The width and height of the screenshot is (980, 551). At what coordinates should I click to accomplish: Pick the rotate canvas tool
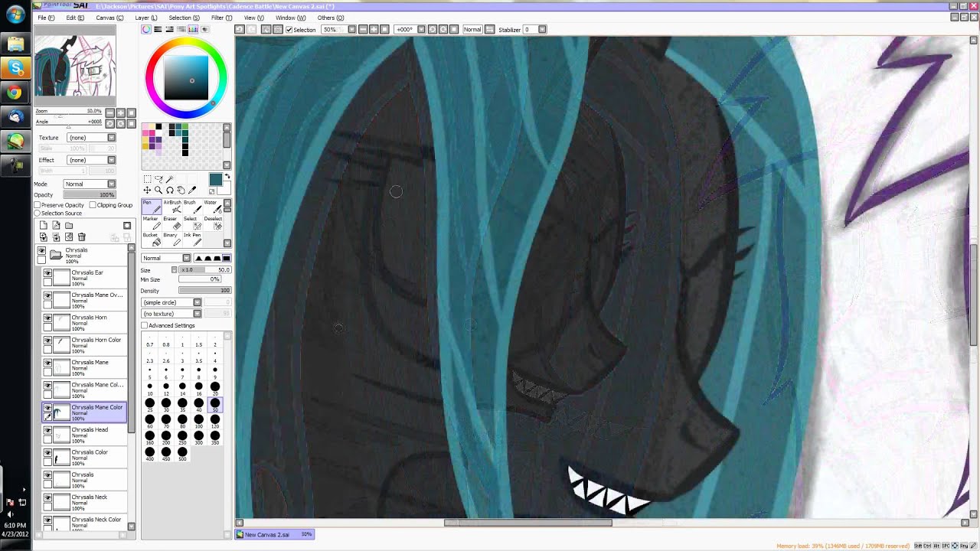click(170, 190)
